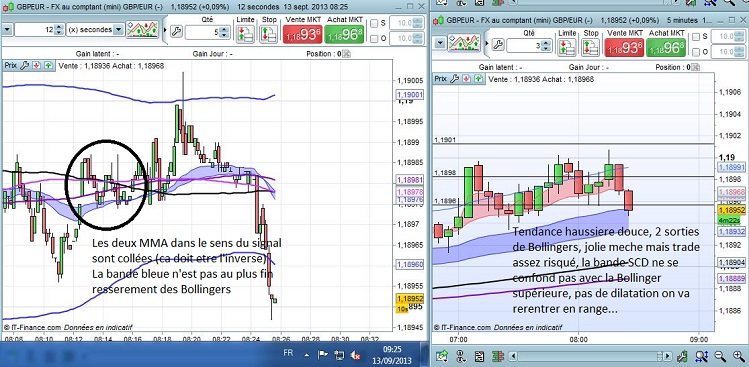Click green up-arrow icon beside Prix, left chart
Viewport: 749px width, 367px height.
[48, 65]
